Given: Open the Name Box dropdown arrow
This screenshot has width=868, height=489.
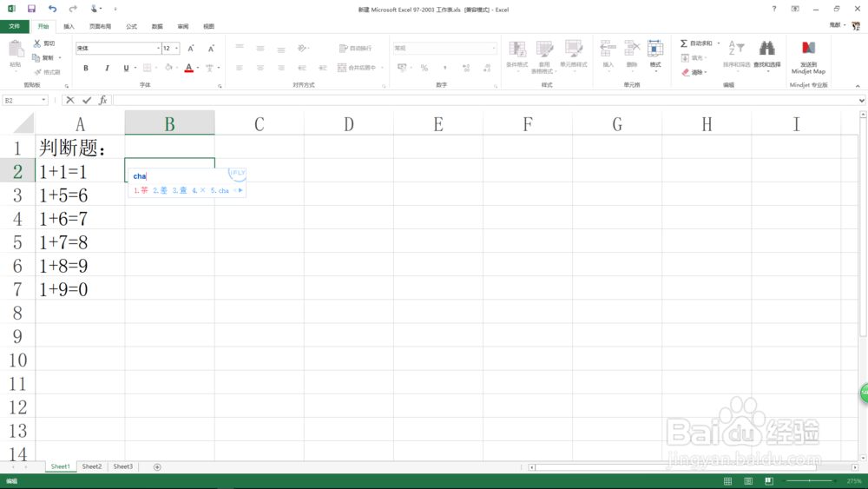Looking at the screenshot, I should (43, 100).
